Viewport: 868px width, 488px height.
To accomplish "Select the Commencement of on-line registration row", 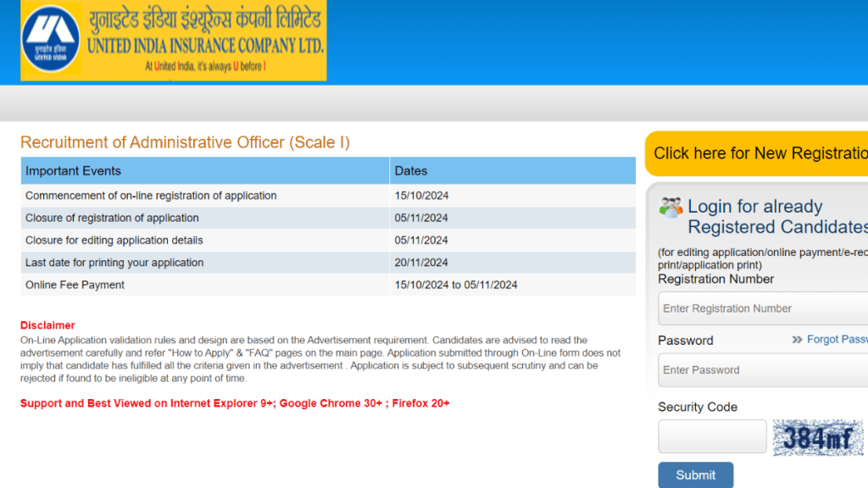I will coord(151,196).
